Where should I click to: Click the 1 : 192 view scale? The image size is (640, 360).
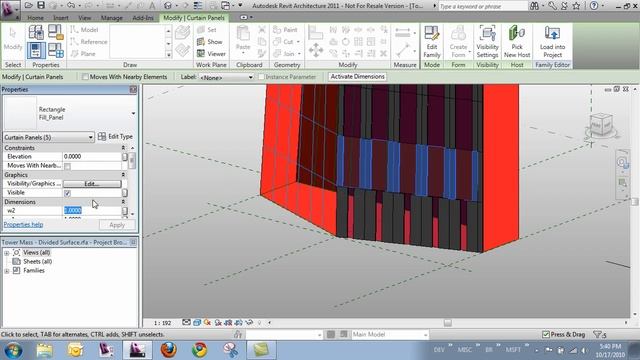point(162,323)
